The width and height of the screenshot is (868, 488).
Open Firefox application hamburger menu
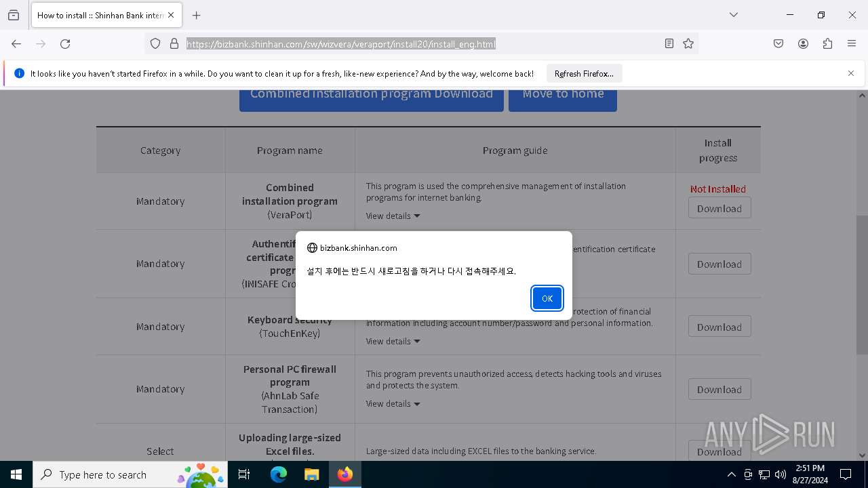coord(852,43)
